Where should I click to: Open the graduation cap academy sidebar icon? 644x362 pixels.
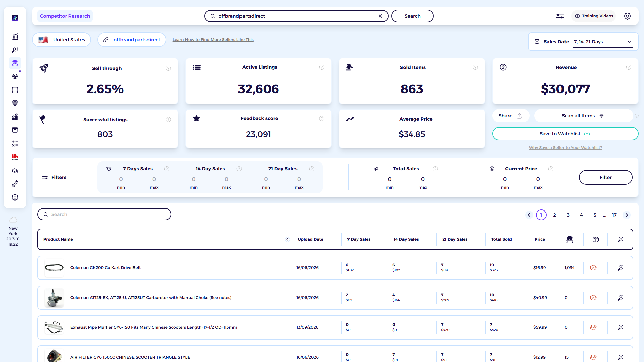[x=15, y=171]
